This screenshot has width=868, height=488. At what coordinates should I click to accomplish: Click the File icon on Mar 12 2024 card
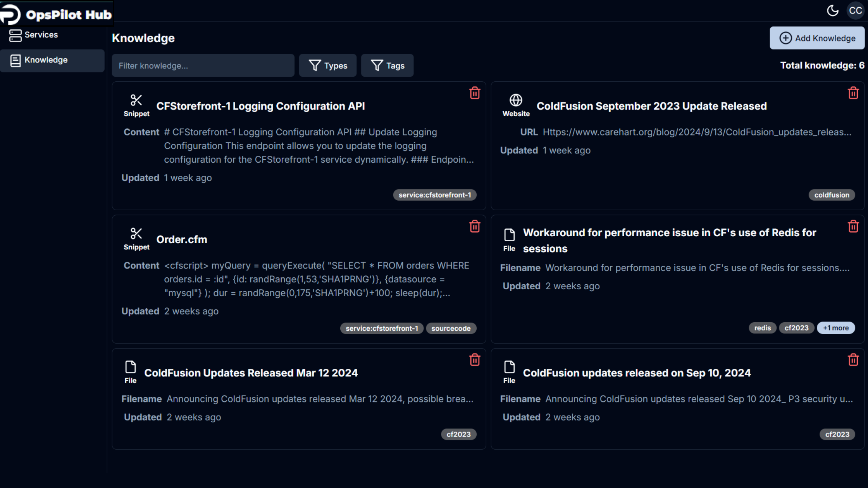pos(131,367)
